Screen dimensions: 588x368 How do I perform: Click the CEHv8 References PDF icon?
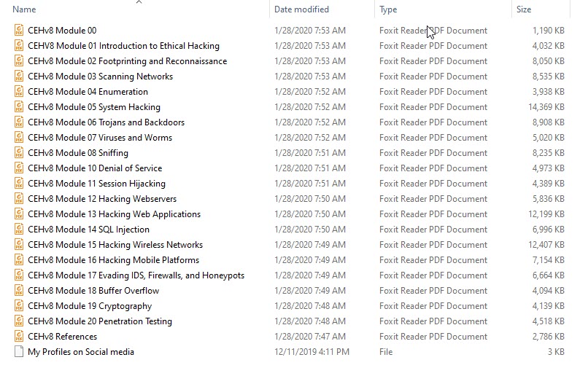tap(19, 336)
